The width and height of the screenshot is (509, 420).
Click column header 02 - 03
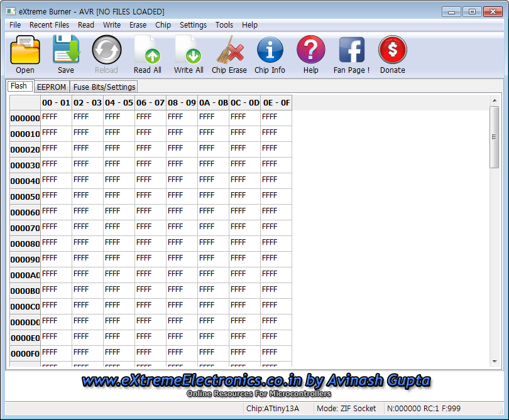87,103
